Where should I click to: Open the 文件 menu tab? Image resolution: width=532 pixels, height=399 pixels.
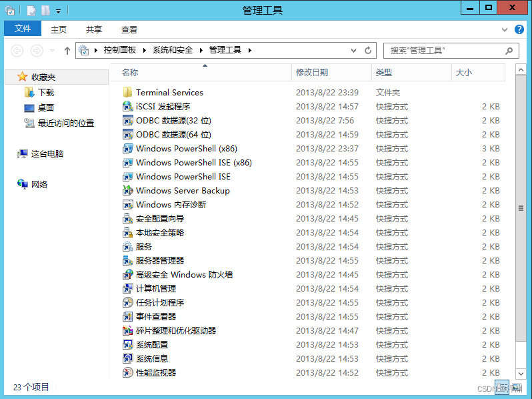23,29
